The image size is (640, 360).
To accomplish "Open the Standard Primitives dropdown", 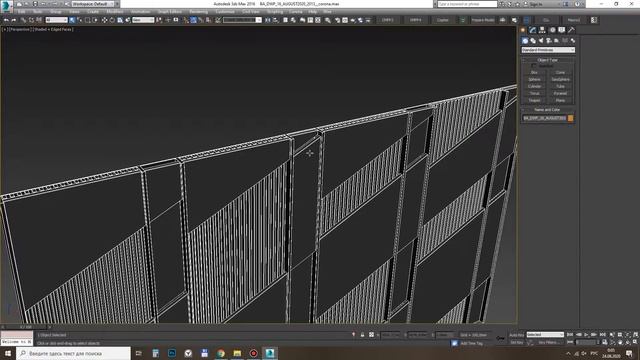I will [548, 50].
